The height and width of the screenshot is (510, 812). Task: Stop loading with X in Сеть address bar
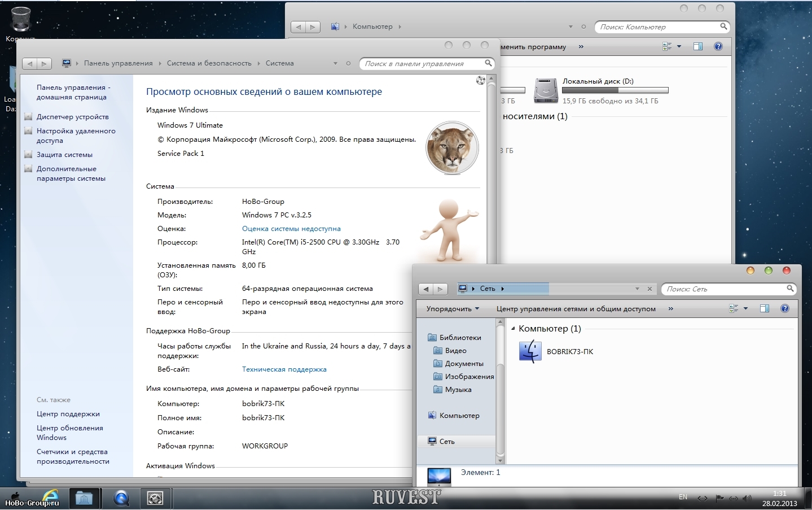[649, 289]
